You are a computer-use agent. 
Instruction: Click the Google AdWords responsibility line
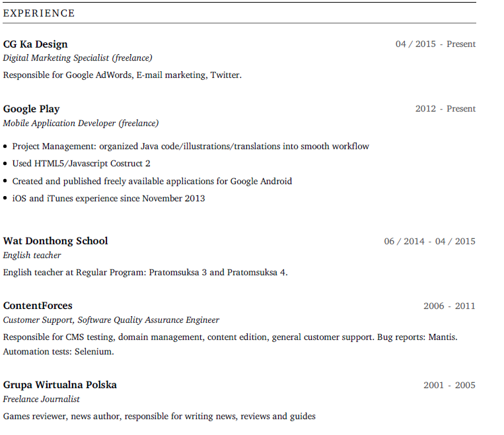[x=122, y=75]
